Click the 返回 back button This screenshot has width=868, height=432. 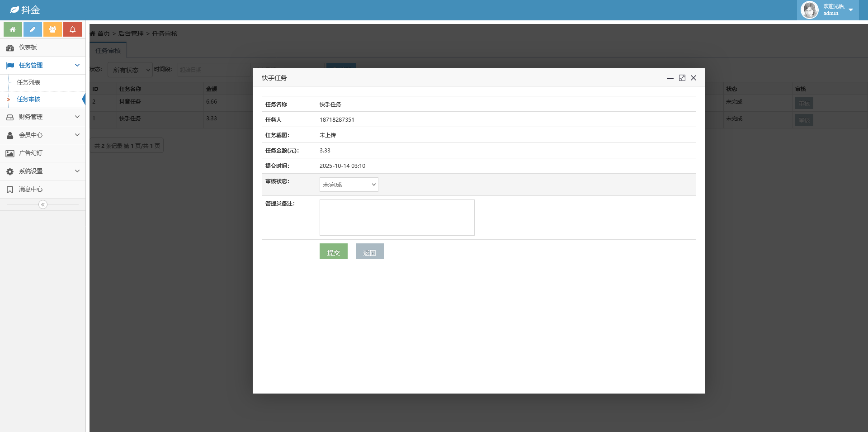[369, 252]
